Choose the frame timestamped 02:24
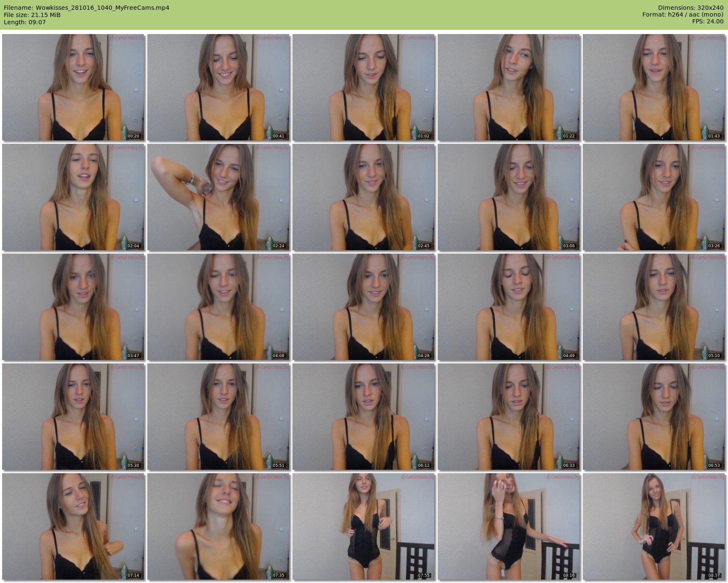Viewport: 728px width, 583px height. 218,197
